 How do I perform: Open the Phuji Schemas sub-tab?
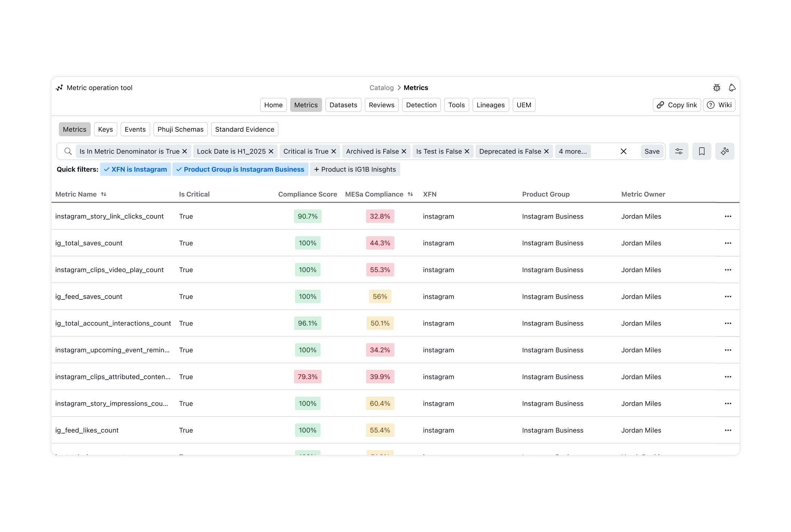click(x=180, y=129)
